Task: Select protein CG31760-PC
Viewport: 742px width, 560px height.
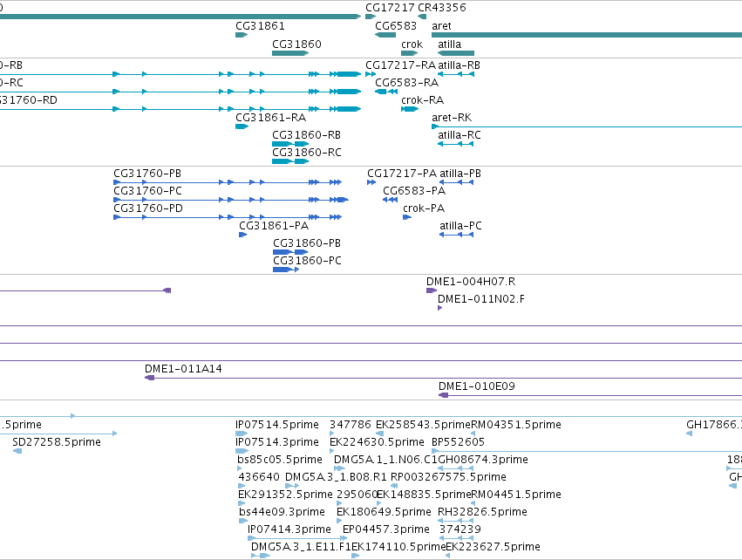Action: pyautogui.click(x=147, y=191)
